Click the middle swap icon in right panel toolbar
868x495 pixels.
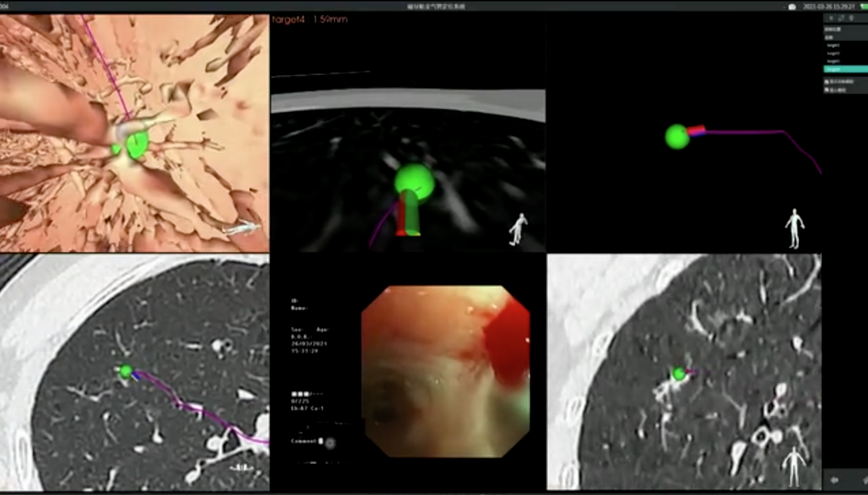pos(841,18)
